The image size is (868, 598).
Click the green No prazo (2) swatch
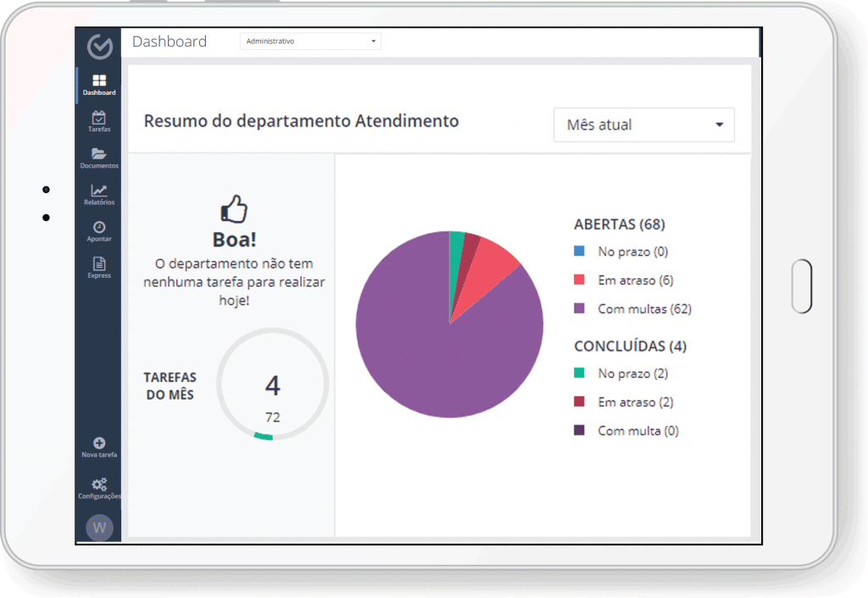click(x=579, y=374)
